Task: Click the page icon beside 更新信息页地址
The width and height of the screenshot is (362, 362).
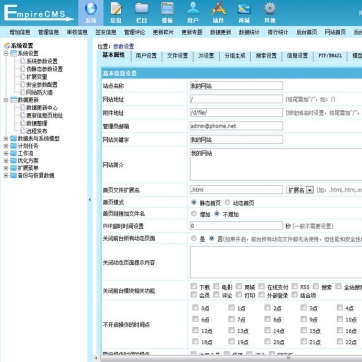Action: tap(22, 115)
